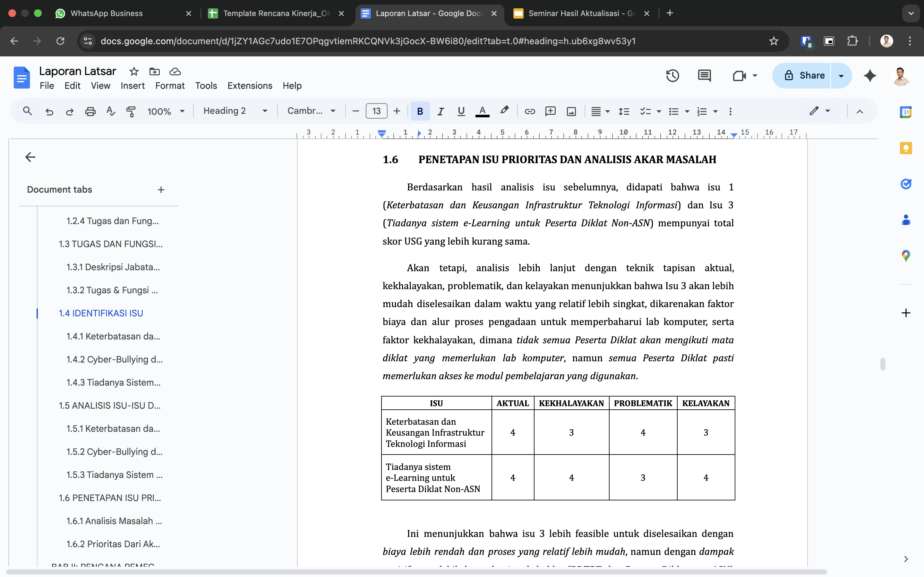Image resolution: width=924 pixels, height=577 pixels.
Task: Go to 1.6 PENETAPAN ISU PRI... outline heading
Action: 110,498
